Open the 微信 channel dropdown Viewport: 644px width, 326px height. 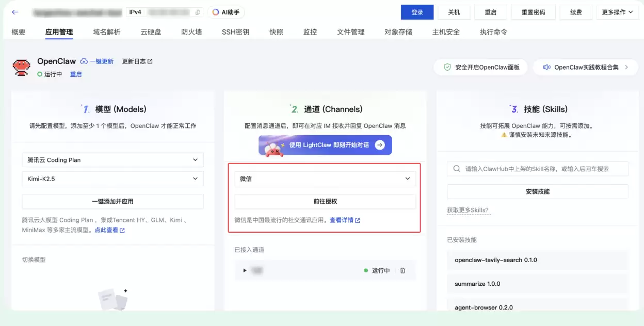pyautogui.click(x=325, y=179)
